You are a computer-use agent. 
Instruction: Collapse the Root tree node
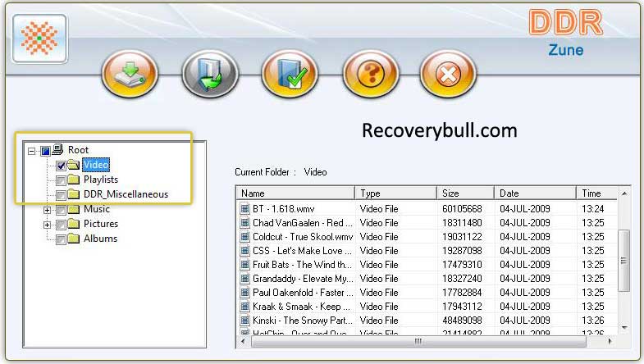[x=32, y=151]
